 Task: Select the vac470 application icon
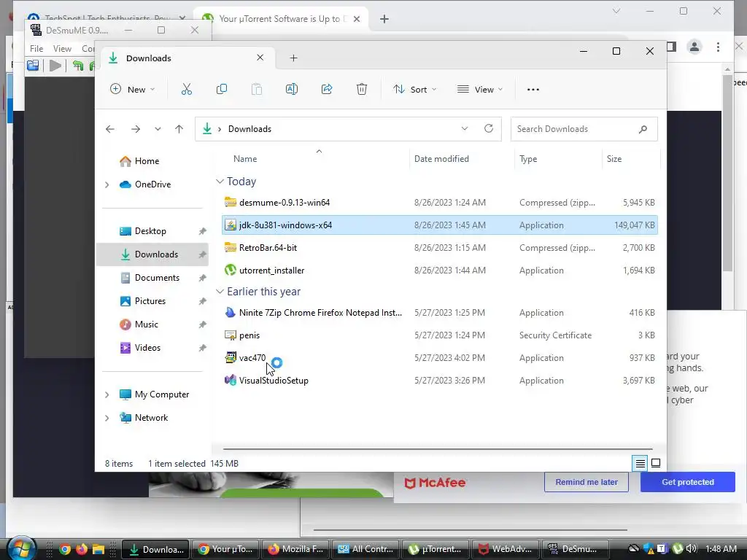pyautogui.click(x=230, y=357)
